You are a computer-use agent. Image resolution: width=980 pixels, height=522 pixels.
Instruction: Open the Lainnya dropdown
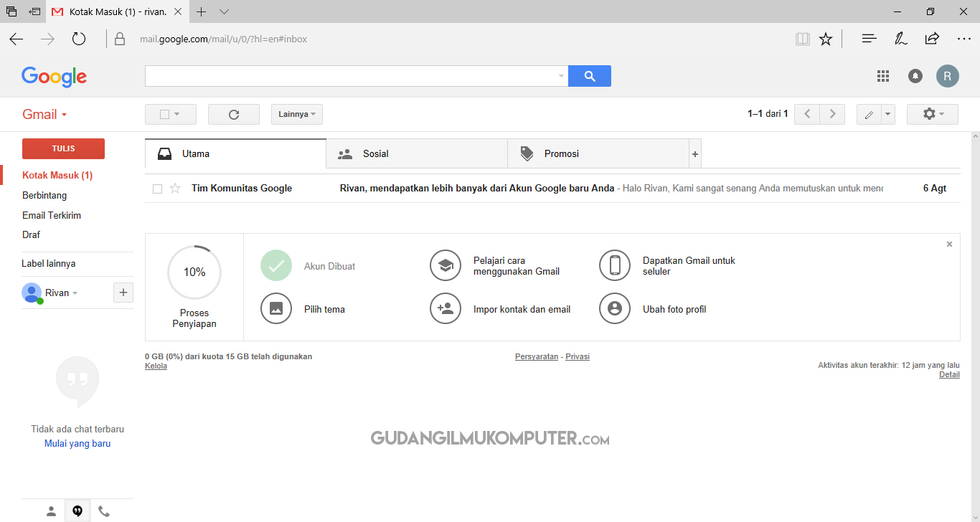297,114
